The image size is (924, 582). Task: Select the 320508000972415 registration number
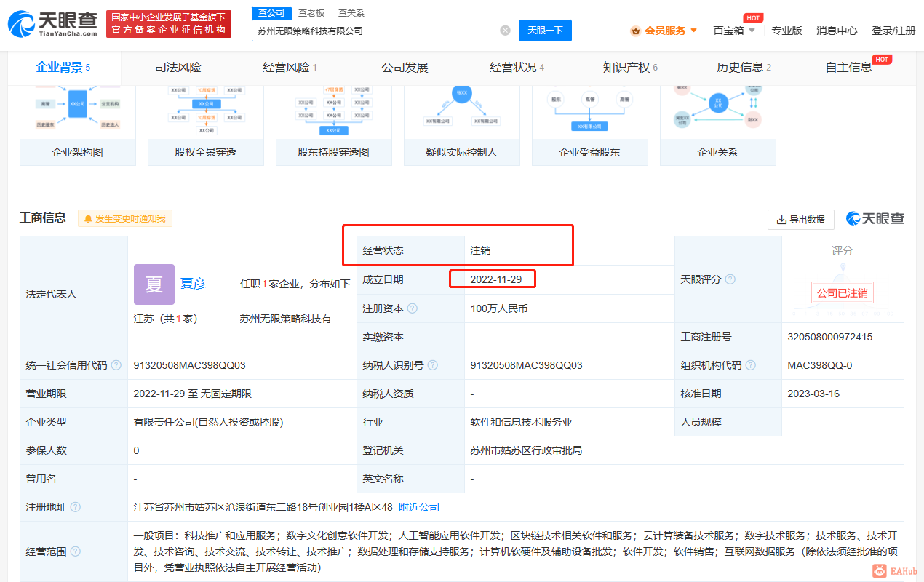click(830, 337)
